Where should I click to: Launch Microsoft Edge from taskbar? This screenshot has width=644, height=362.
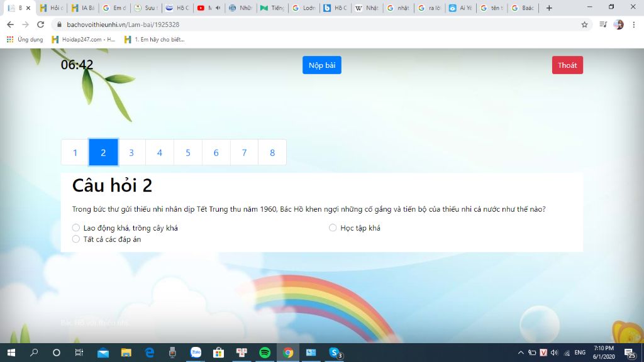pyautogui.click(x=150, y=352)
